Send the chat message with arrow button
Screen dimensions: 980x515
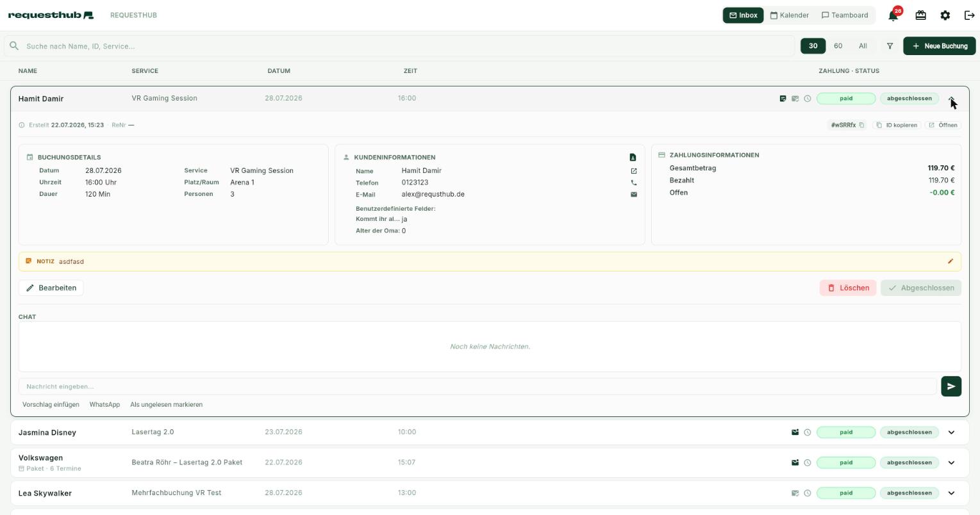pos(951,386)
